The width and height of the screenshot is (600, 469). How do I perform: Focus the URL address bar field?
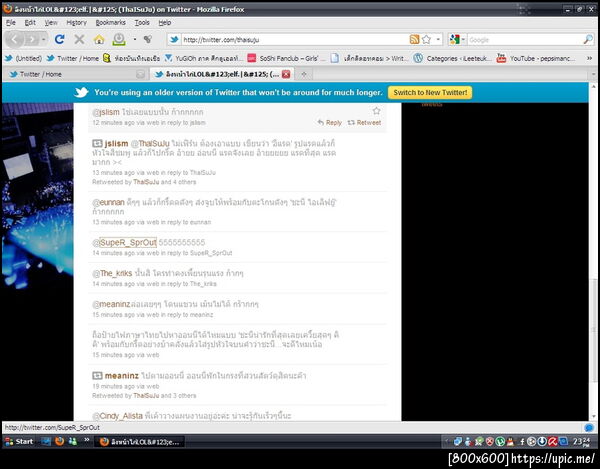click(x=295, y=39)
